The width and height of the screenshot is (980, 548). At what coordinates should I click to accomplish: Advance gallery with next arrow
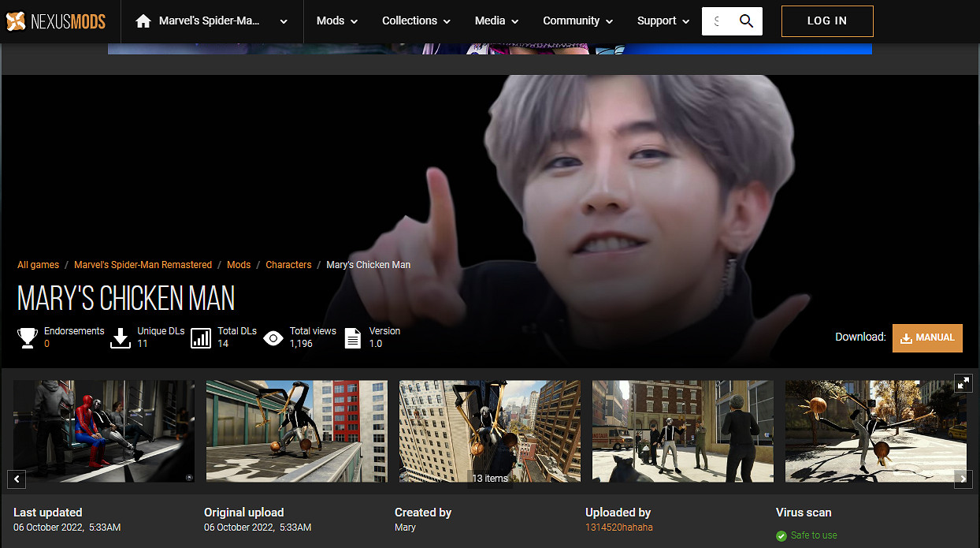963,479
